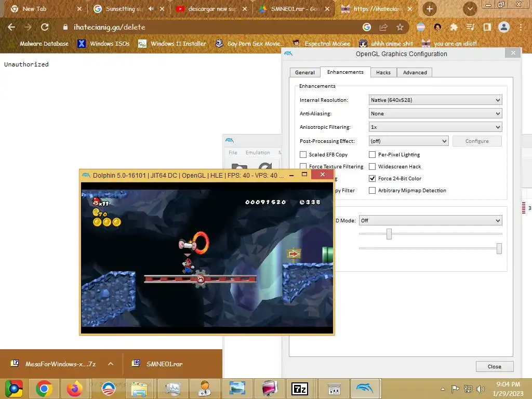Toggle Chrome side panel

click(487, 27)
